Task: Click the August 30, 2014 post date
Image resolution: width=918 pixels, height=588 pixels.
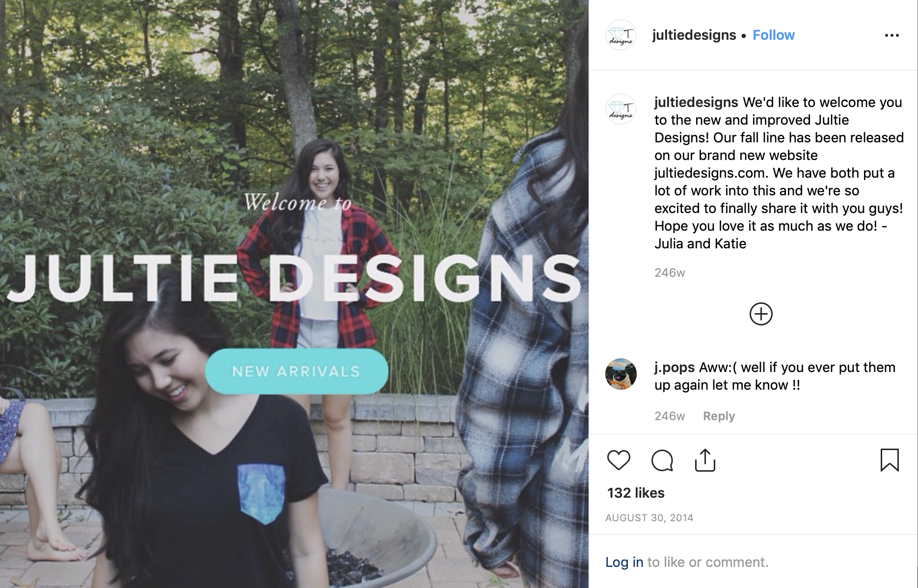Action: (x=649, y=518)
